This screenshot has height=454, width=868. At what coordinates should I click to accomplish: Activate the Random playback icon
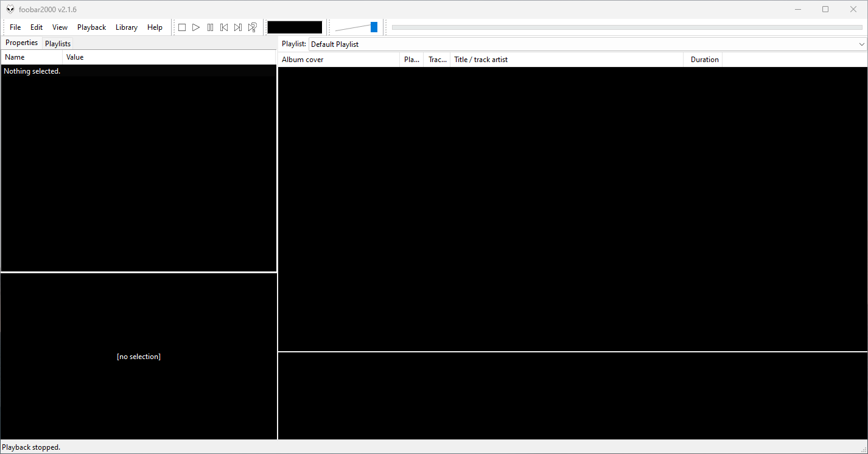pyautogui.click(x=252, y=27)
